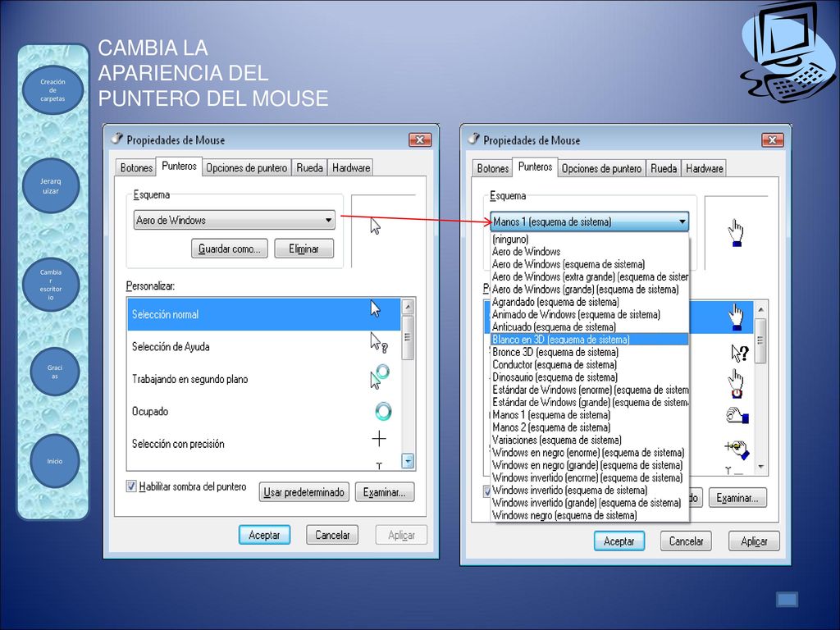Click hand help-select cursor with question mark
Viewport: 840px width, 630px height.
pos(740,353)
